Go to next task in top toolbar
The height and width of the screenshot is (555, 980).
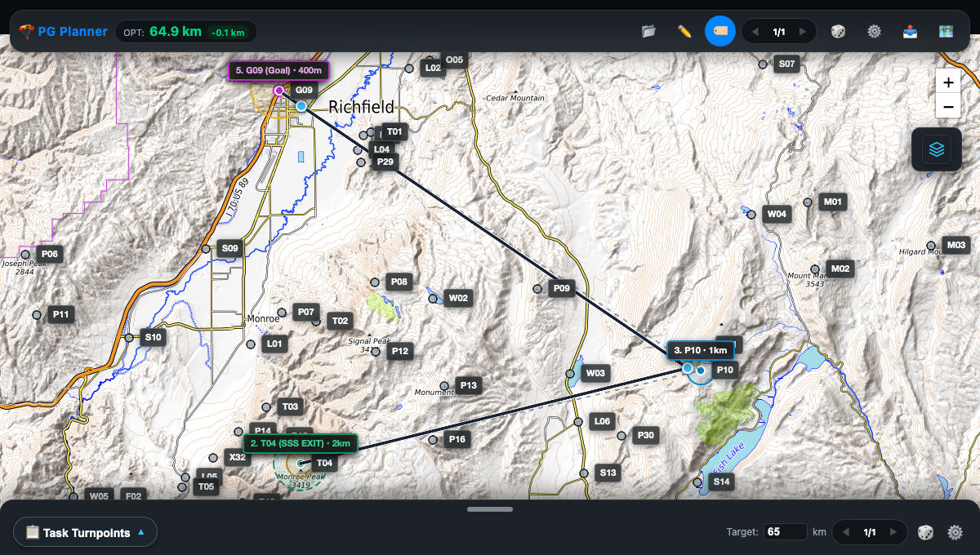(803, 32)
